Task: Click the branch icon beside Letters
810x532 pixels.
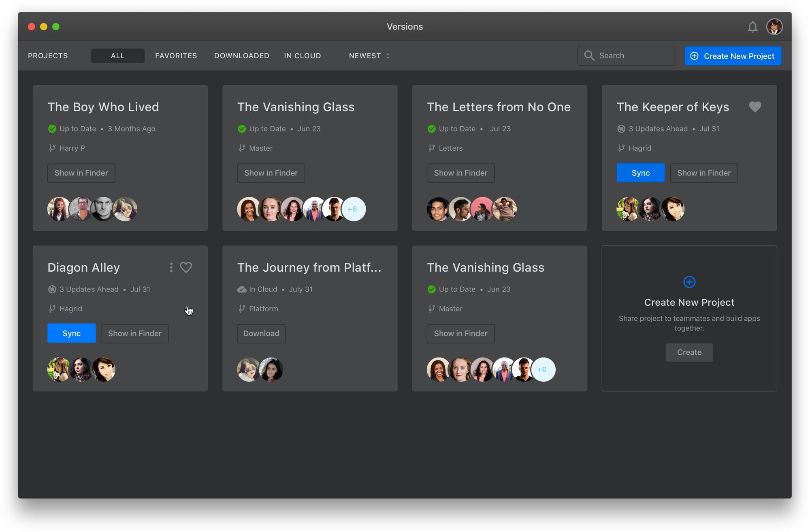Action: tap(431, 148)
